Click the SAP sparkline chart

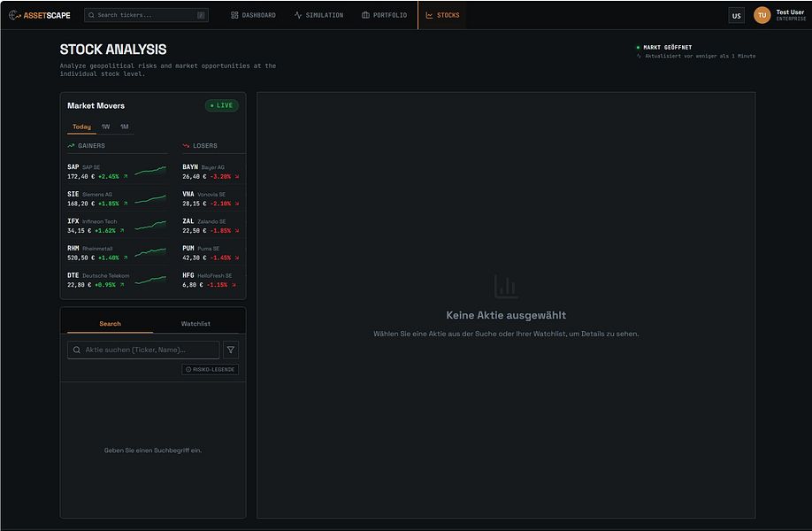click(x=150, y=171)
